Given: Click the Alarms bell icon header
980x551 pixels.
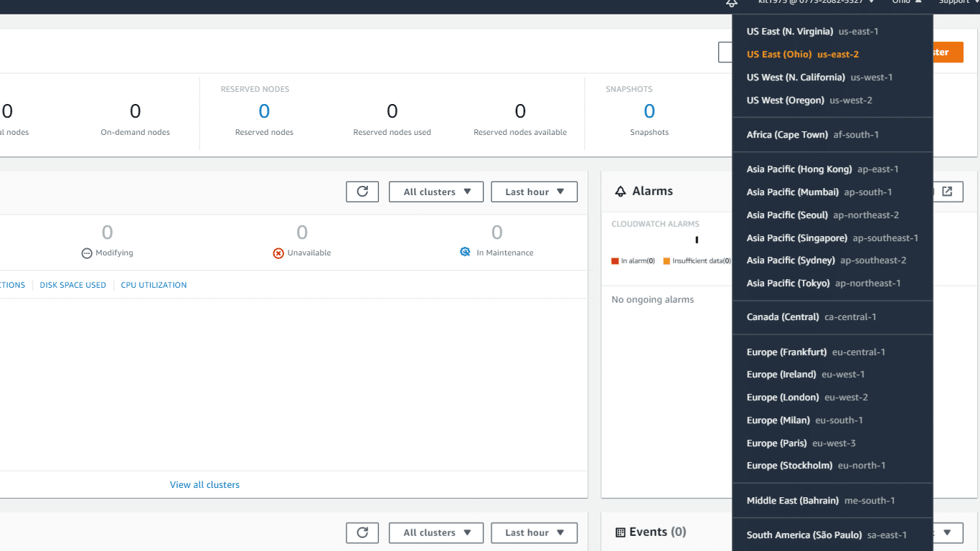Looking at the screenshot, I should [x=620, y=191].
